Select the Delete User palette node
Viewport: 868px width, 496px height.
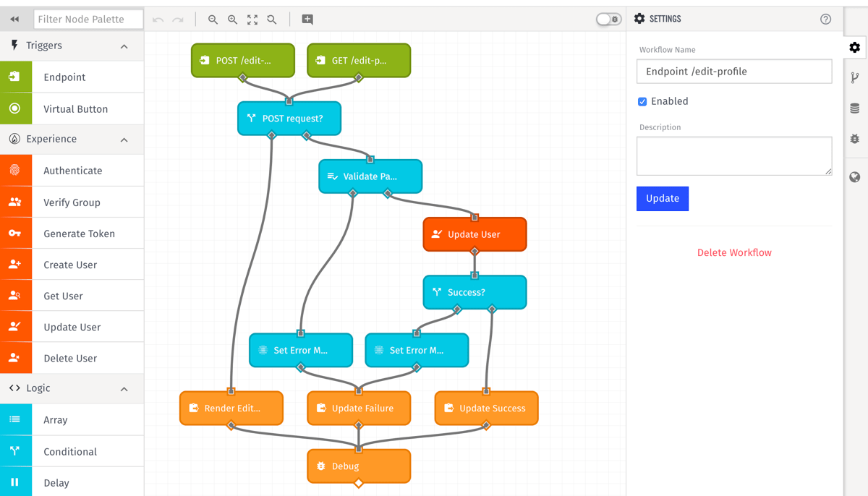coord(72,358)
